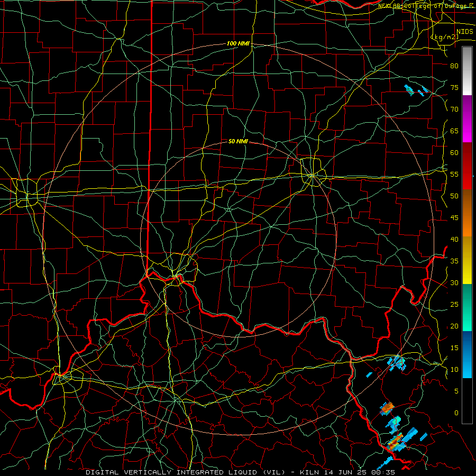This screenshot has height=476, width=476.
Task: Click the 50 NMI range ring label
Action: (x=238, y=141)
